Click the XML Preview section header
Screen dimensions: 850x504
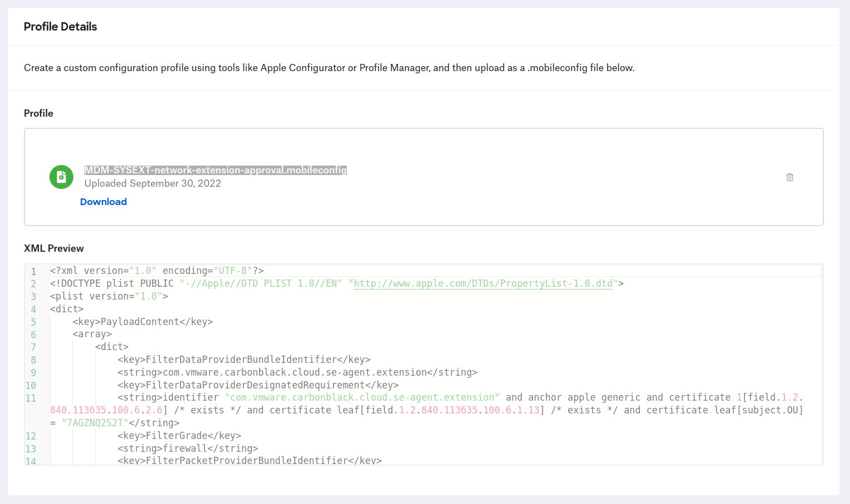tap(53, 248)
